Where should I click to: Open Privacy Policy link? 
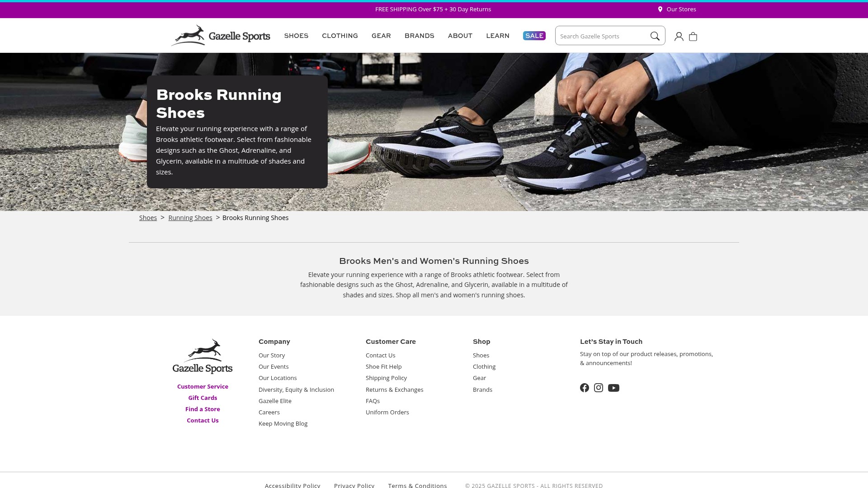(354, 485)
